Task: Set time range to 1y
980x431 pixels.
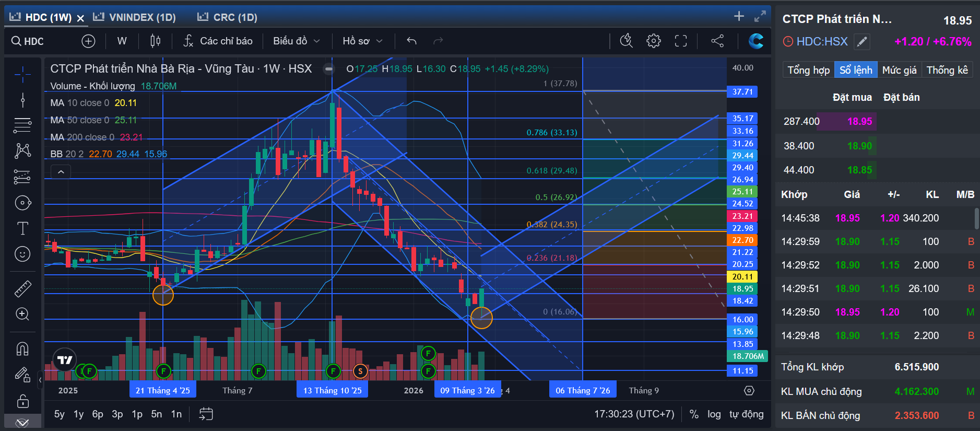Action: tap(78, 414)
